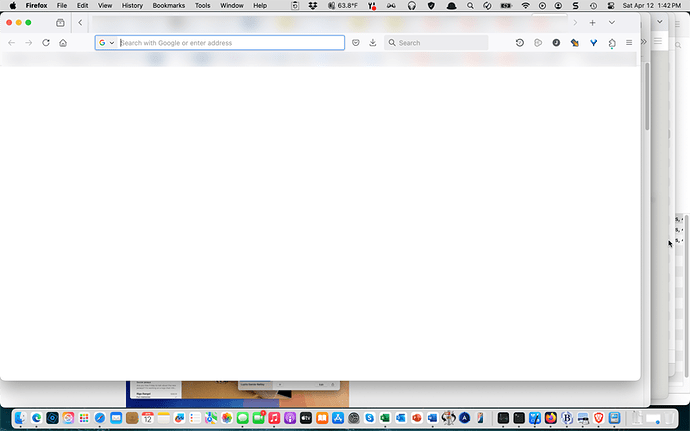The height and width of the screenshot is (431, 690).
Task: List all tabs dropdown arrow
Action: tap(612, 22)
